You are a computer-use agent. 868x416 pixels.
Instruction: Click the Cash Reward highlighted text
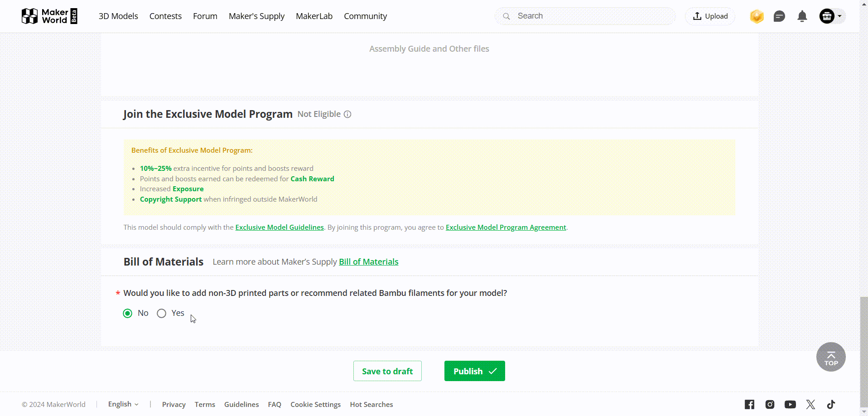coord(312,179)
